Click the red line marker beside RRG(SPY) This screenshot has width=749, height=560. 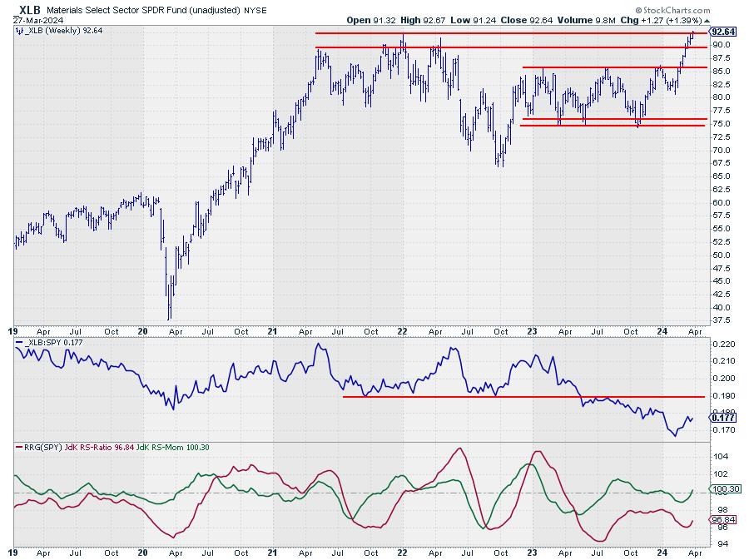19,448
